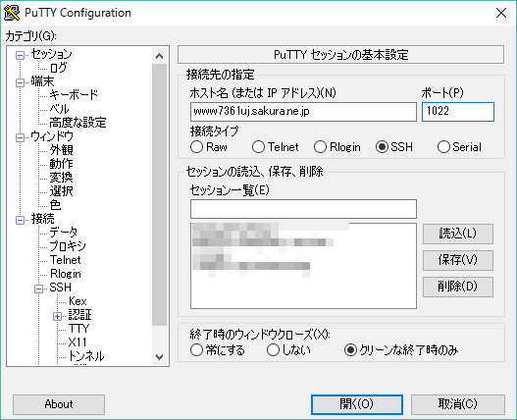
Task: Open the プロキシ category
Action: pos(68,246)
